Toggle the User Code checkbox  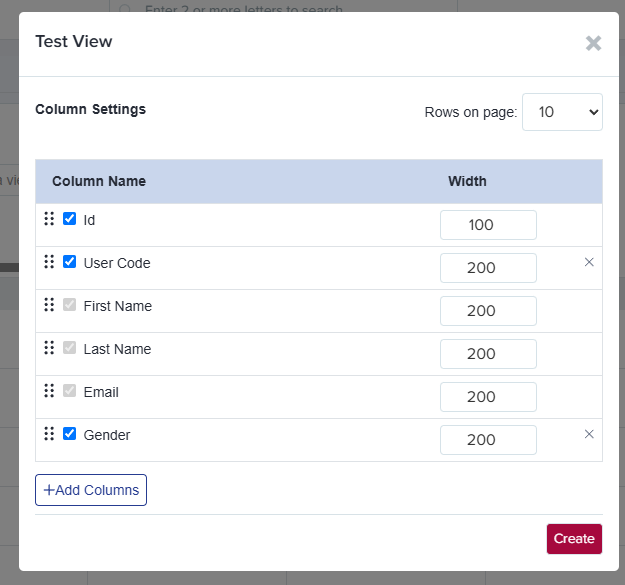click(x=70, y=262)
